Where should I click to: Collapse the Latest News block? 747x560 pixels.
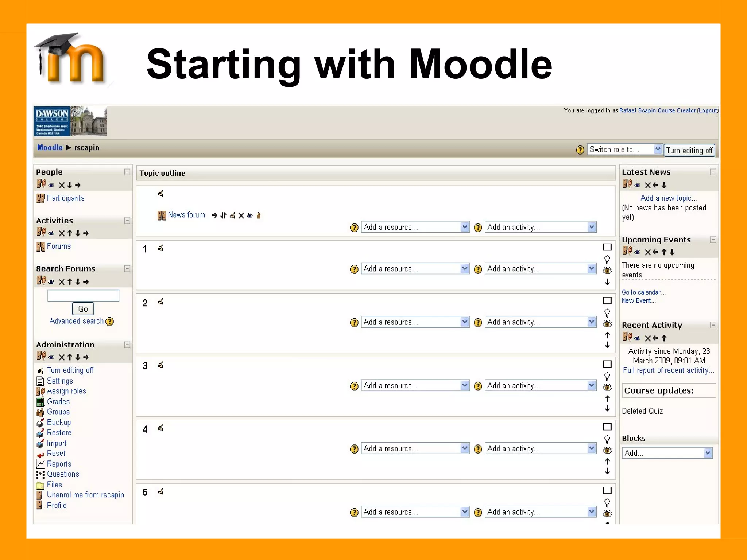pos(713,172)
